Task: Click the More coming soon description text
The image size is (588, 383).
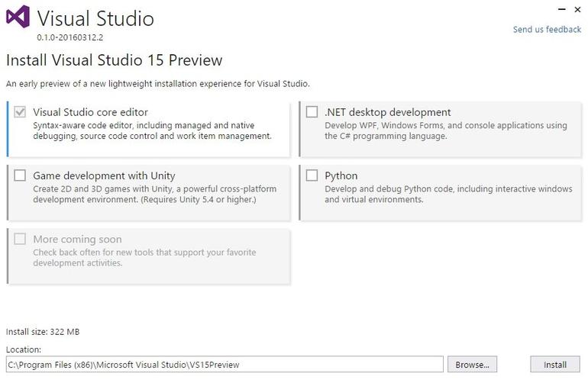Action: [144, 257]
